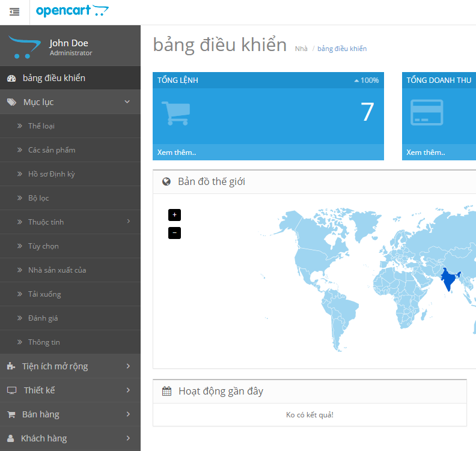The height and width of the screenshot is (451, 476).
Task: Expand the Thiết kế menu chevron
Action: 128,390
